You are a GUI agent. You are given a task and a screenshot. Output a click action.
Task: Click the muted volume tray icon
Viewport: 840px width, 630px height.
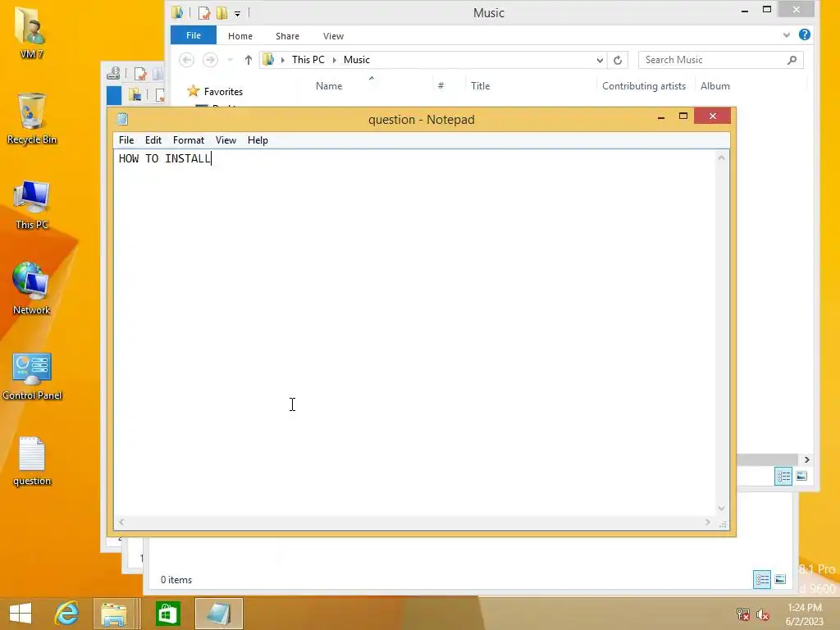(762, 614)
